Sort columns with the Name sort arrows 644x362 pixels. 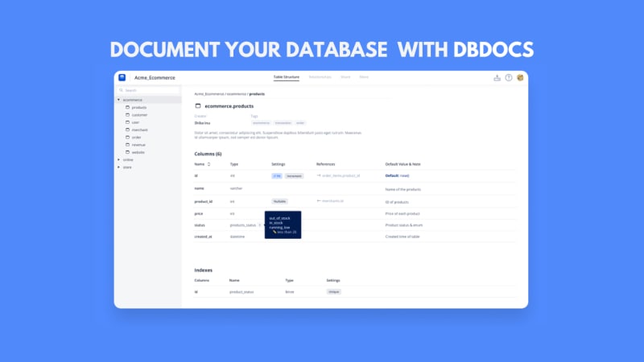tap(208, 164)
